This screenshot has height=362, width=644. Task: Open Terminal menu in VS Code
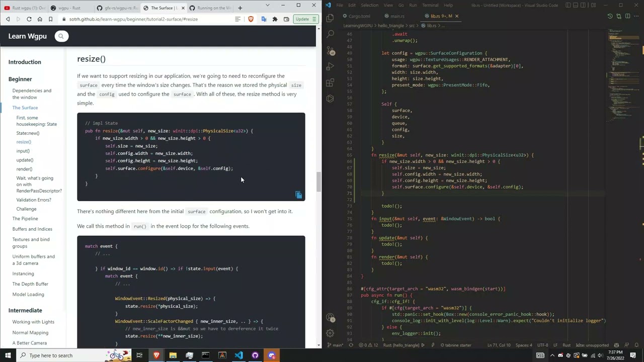[430, 5]
